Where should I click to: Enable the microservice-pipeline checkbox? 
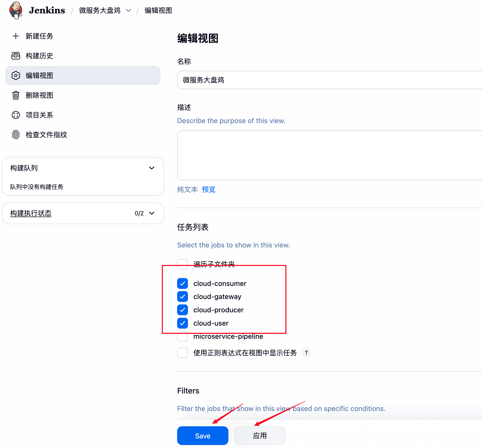pos(183,336)
